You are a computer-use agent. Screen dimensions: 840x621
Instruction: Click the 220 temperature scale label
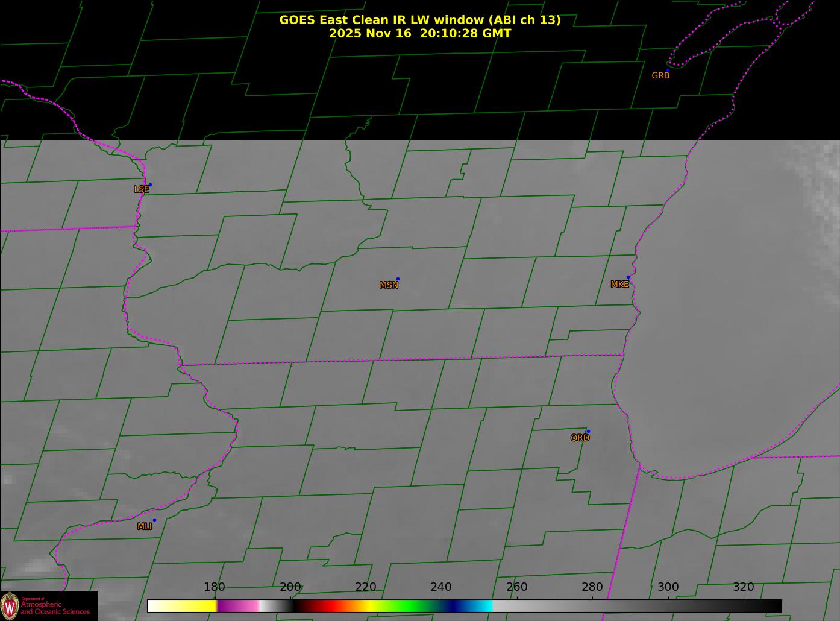click(x=366, y=587)
